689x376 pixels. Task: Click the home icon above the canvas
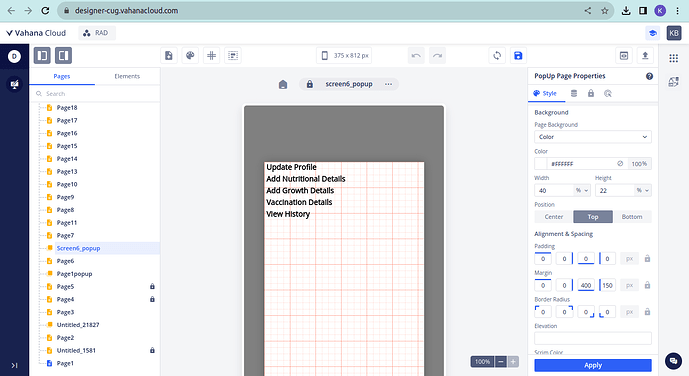283,84
